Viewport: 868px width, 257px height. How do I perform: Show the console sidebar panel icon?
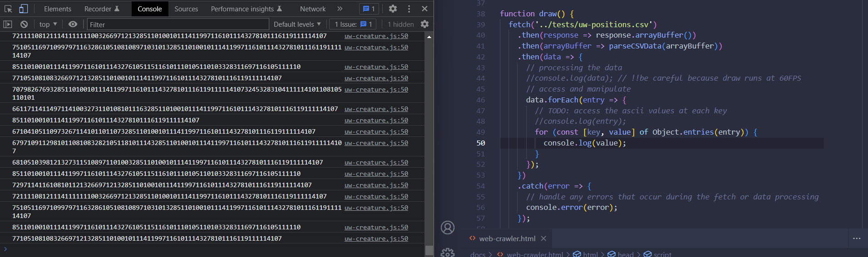pos(8,24)
